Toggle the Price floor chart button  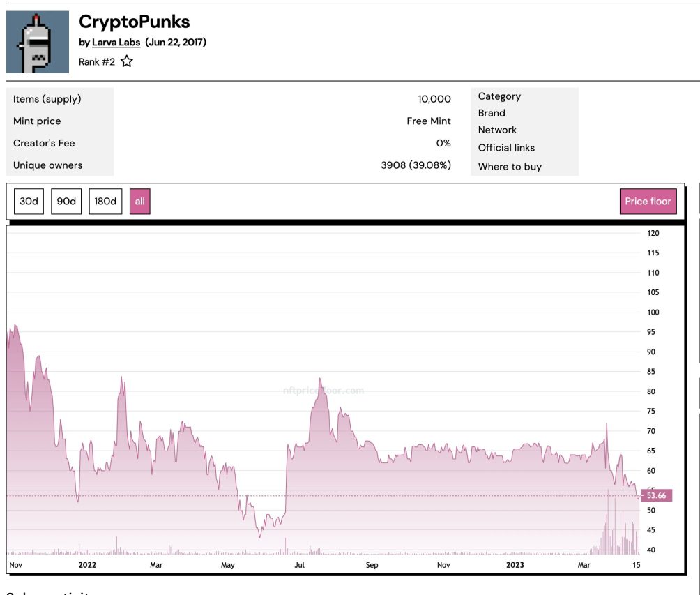648,202
